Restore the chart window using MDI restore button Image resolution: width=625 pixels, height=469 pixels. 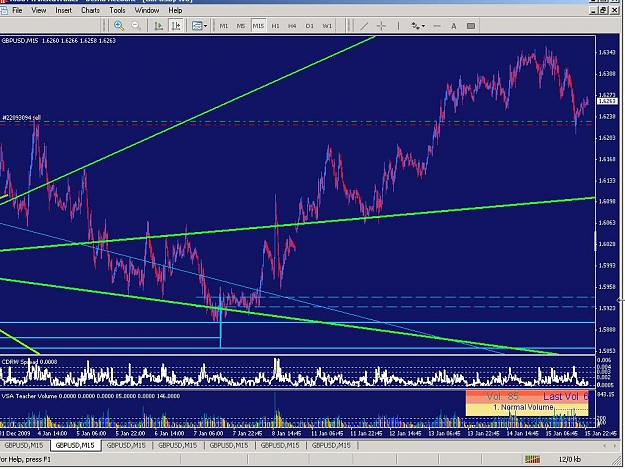point(603,10)
